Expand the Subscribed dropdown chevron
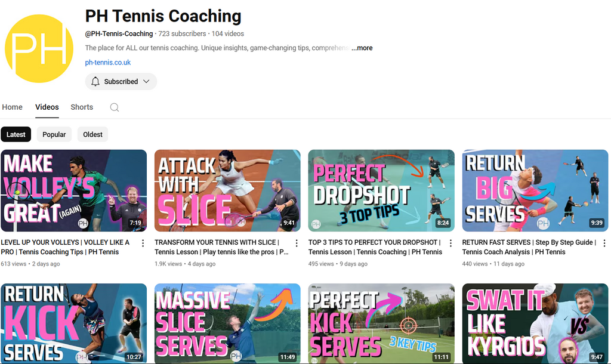 point(146,81)
